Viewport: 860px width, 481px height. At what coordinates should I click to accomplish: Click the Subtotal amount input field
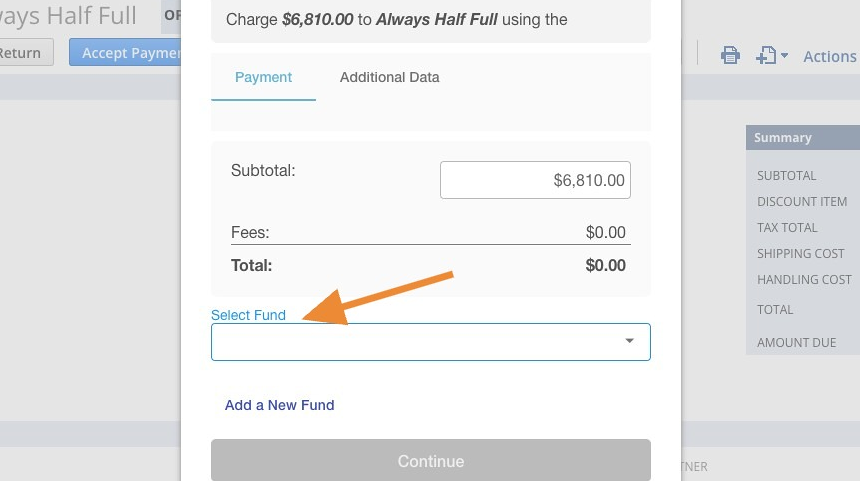pyautogui.click(x=535, y=180)
